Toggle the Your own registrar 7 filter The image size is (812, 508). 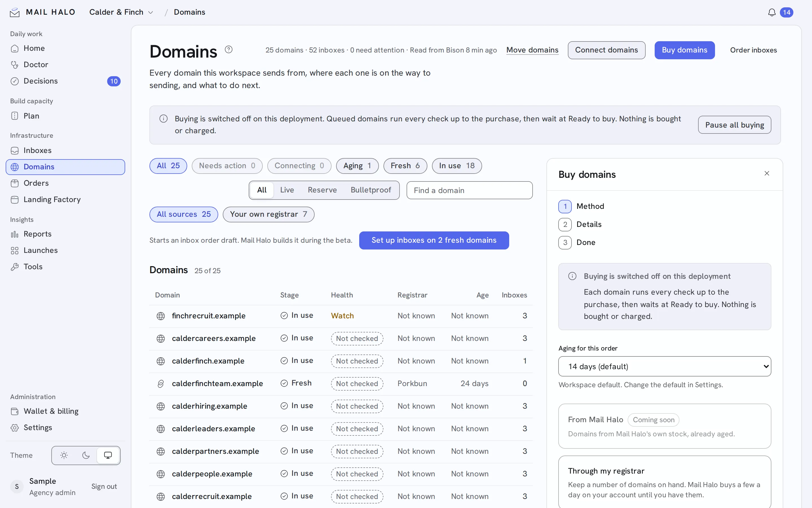point(268,214)
